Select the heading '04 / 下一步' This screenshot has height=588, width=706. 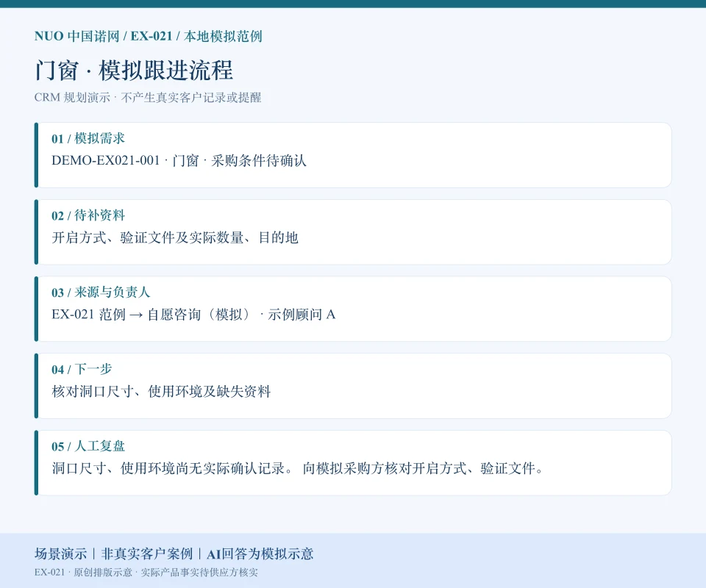pos(82,369)
